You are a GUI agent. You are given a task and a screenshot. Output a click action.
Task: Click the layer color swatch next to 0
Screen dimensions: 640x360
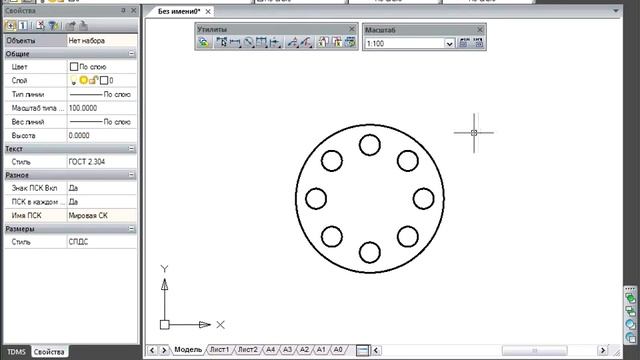point(104,80)
